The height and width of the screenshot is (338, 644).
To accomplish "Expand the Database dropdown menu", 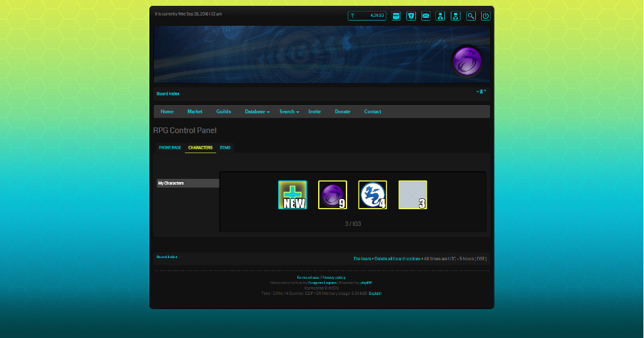I will 257,111.
